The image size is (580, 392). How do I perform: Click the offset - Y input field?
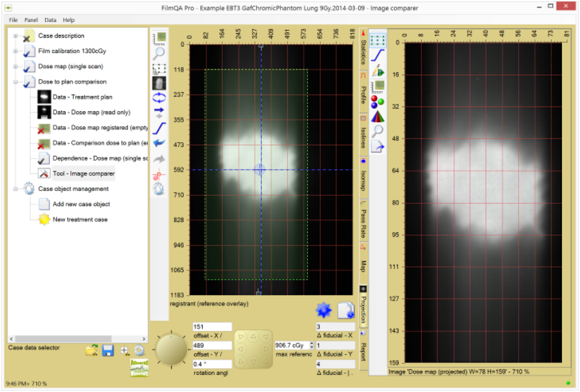213,346
